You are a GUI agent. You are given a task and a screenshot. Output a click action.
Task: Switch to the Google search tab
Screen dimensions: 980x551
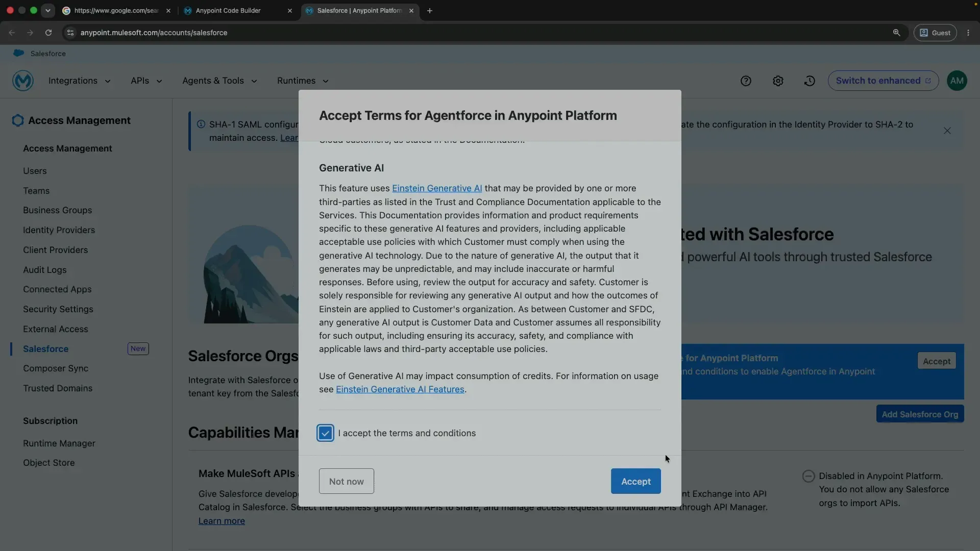point(116,11)
